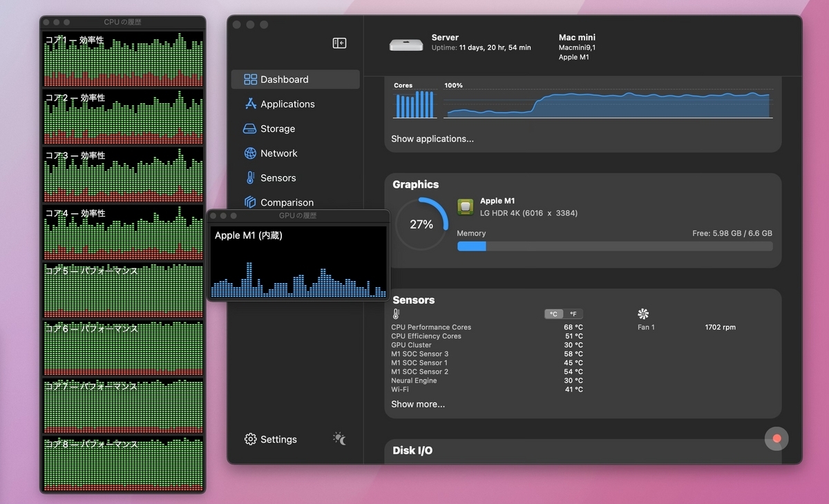This screenshot has height=504, width=829.
Task: Click the fan icon in Sensors
Action: [643, 313]
